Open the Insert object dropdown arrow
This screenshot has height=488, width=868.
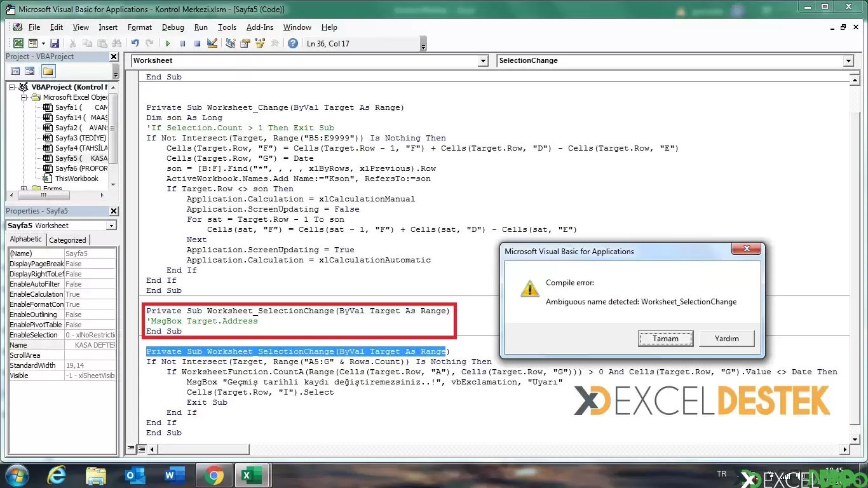[x=43, y=43]
